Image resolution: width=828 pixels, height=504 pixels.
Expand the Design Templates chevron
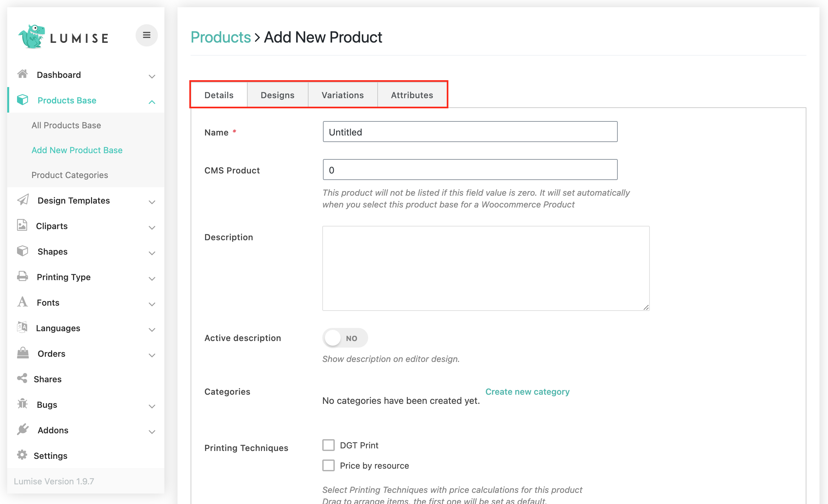pos(152,202)
